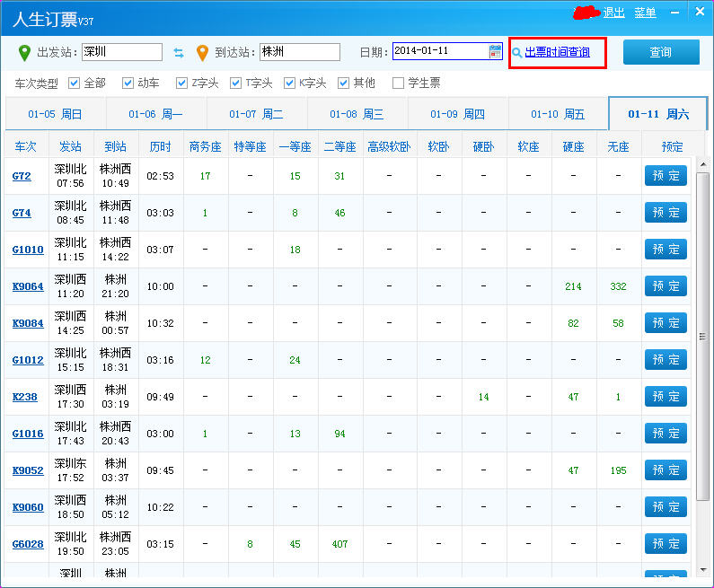
Task: Click the 历时 column header
Action: pyautogui.click(x=160, y=146)
